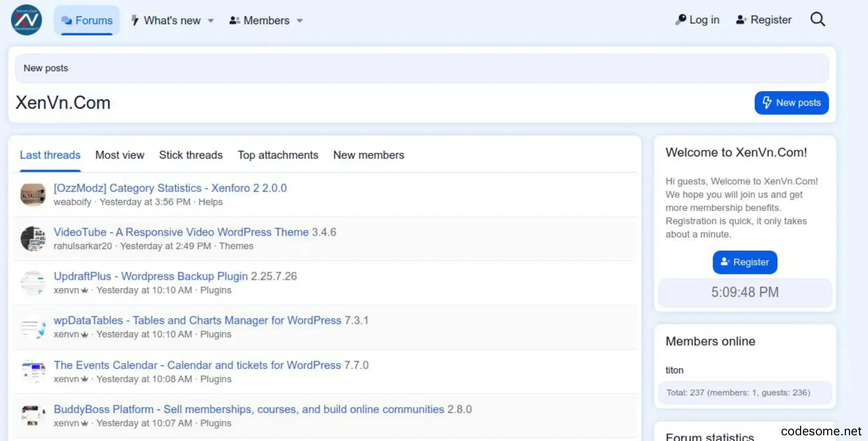Click the BuddyBoss thread avatar icon
This screenshot has height=441, width=868.
point(33,416)
